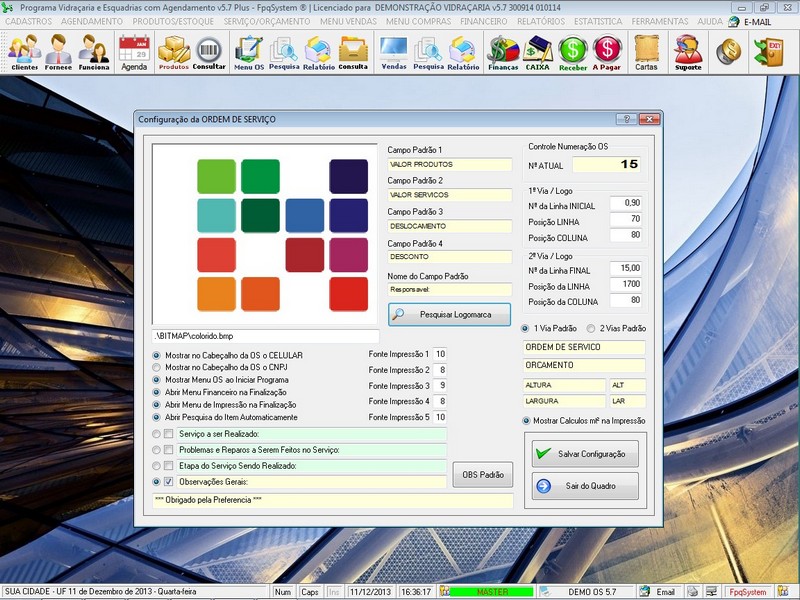Click the Campo Padrão 1 VALOR PRODUTOS field

449,164
